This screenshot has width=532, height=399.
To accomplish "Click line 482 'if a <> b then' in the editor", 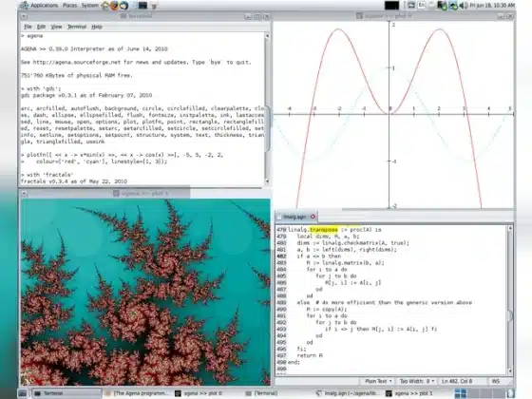I will click(319, 256).
